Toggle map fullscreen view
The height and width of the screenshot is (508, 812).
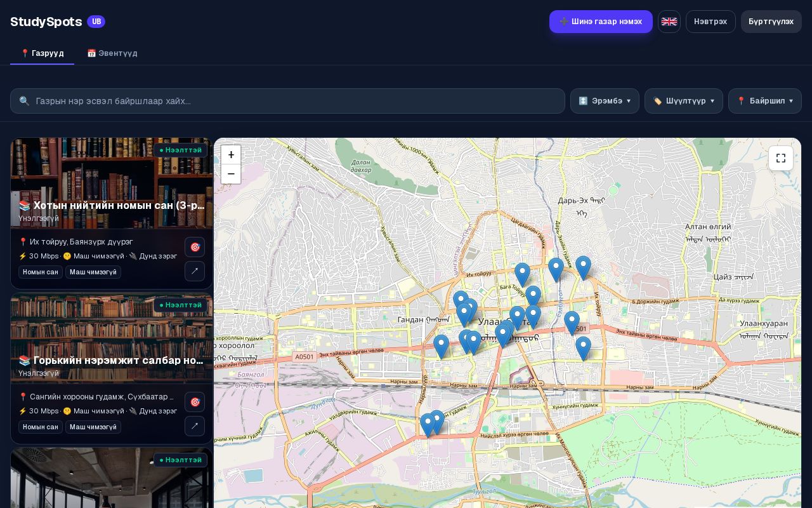point(781,158)
